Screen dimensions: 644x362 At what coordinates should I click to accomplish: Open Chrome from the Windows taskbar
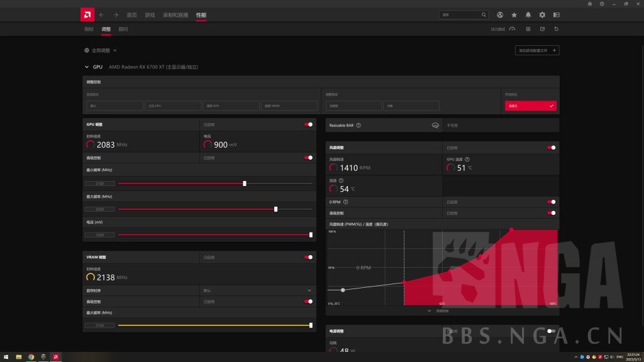pos(31,356)
